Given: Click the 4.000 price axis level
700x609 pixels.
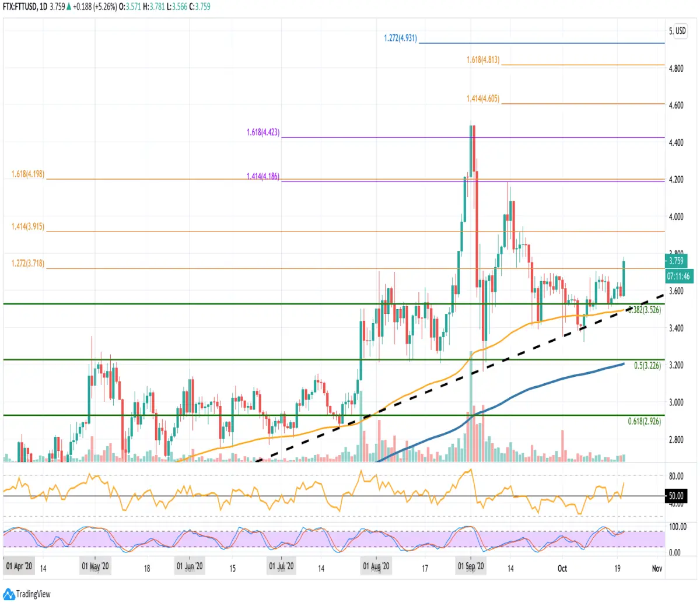Looking at the screenshot, I should click(x=676, y=217).
